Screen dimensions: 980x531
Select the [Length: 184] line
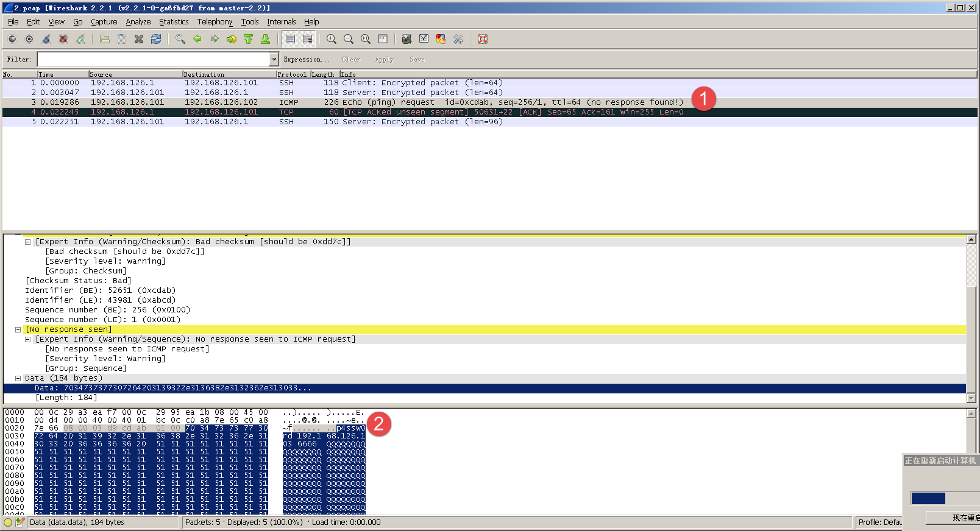coord(66,398)
